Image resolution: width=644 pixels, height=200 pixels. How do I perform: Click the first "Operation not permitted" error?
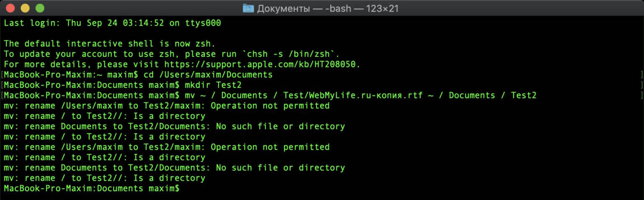[270, 106]
